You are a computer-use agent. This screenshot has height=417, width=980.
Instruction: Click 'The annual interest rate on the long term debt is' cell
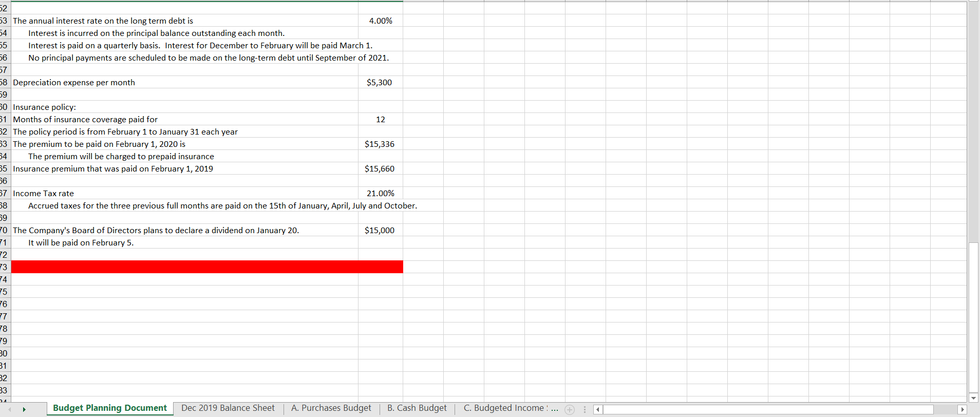pyautogui.click(x=184, y=21)
